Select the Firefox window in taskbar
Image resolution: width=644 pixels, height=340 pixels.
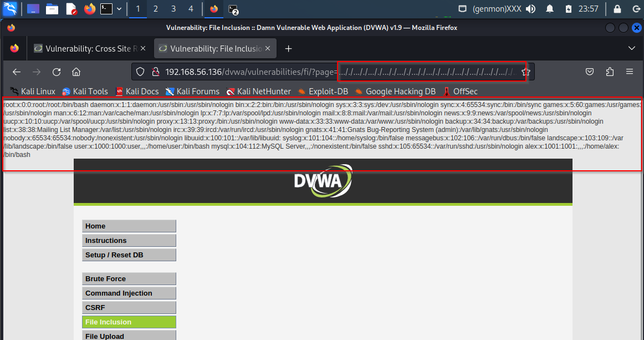214,9
